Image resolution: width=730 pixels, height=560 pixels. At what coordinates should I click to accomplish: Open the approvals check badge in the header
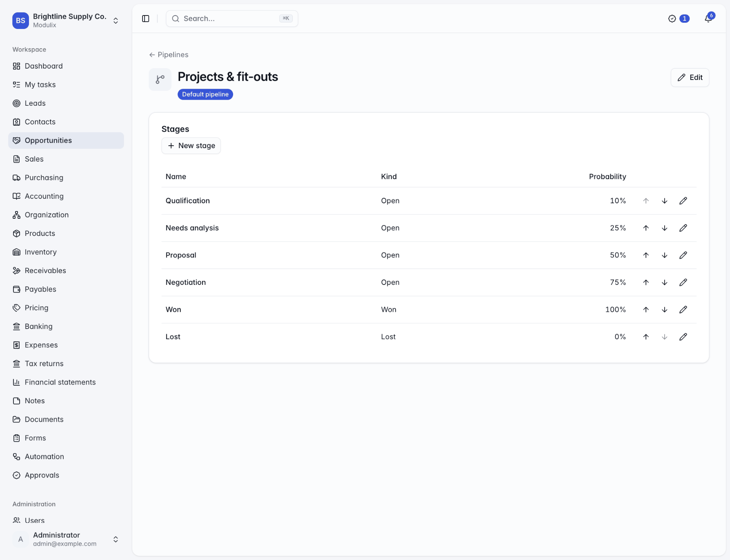(679, 19)
